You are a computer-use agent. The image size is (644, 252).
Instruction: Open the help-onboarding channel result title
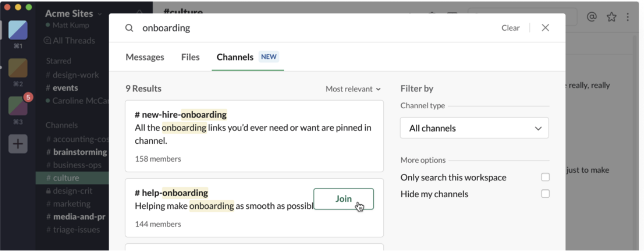[x=171, y=193]
